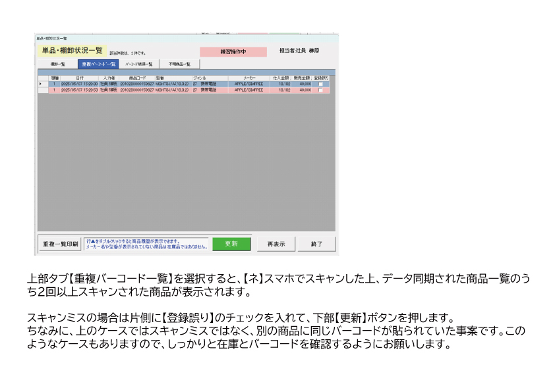This screenshot has width=555, height=392.
Task: Click the row pointer arrow of first row
Action: 41,84
